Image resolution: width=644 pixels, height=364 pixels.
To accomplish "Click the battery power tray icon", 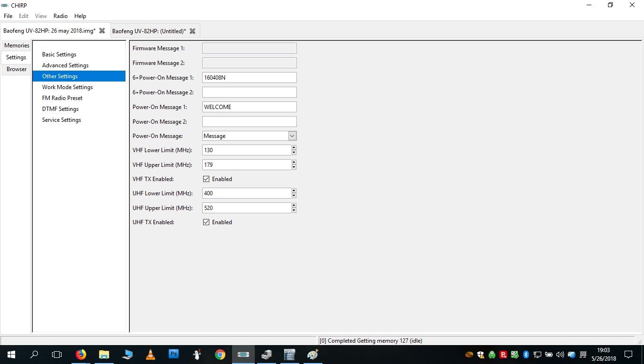I will (x=549, y=355).
